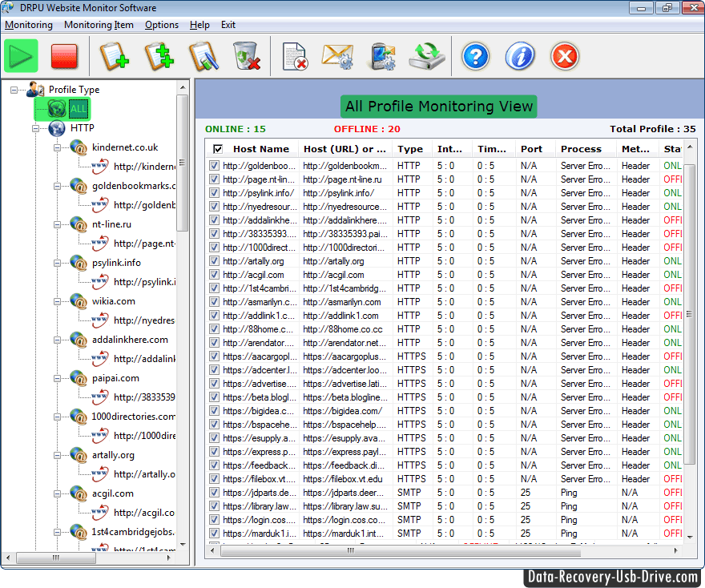
Task: Edit profile using clipboard pencil icon
Action: [x=203, y=56]
